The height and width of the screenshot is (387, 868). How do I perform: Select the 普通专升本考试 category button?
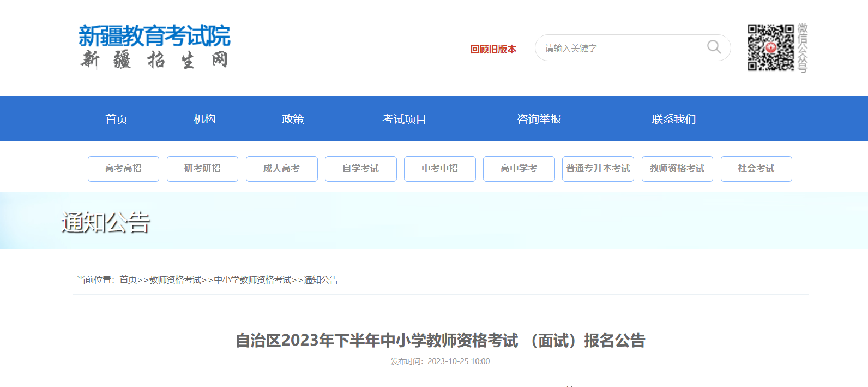click(x=598, y=169)
